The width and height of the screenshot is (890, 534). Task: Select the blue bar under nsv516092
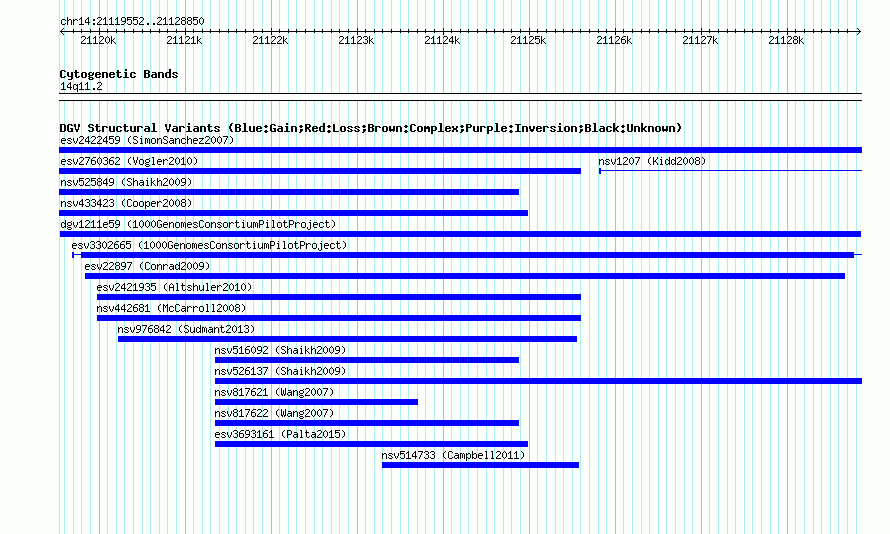367,360
